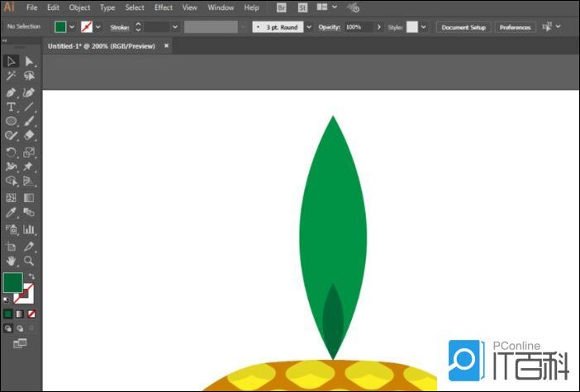Switch to the Untitled-1 document tab
Screen dimensions: 580x392
tap(102, 46)
